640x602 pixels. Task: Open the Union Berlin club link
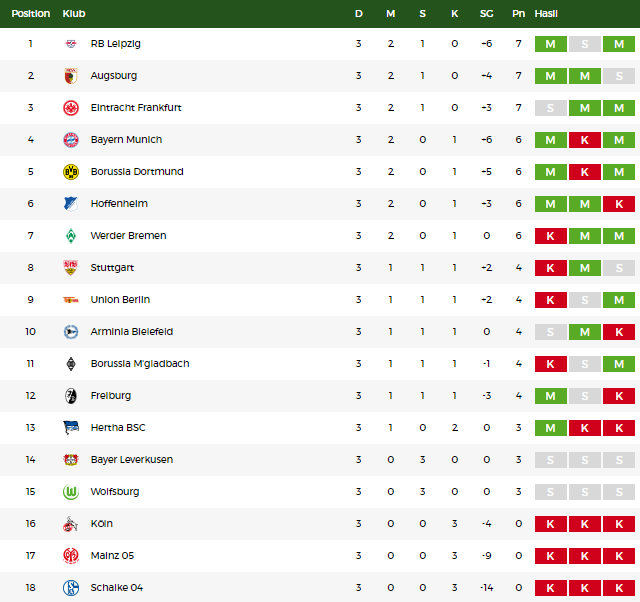click(120, 300)
